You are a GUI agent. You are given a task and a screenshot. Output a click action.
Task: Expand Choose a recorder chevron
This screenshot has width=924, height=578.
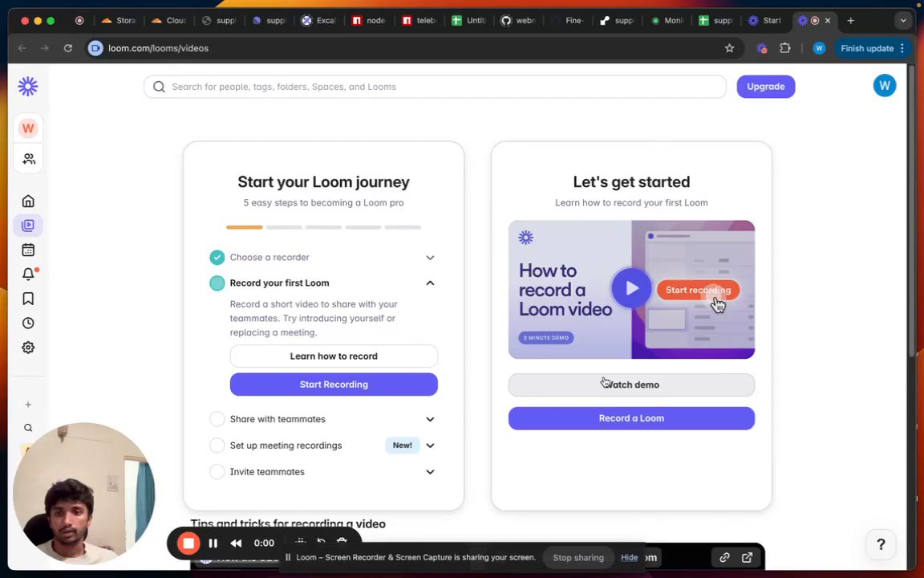[x=430, y=258]
